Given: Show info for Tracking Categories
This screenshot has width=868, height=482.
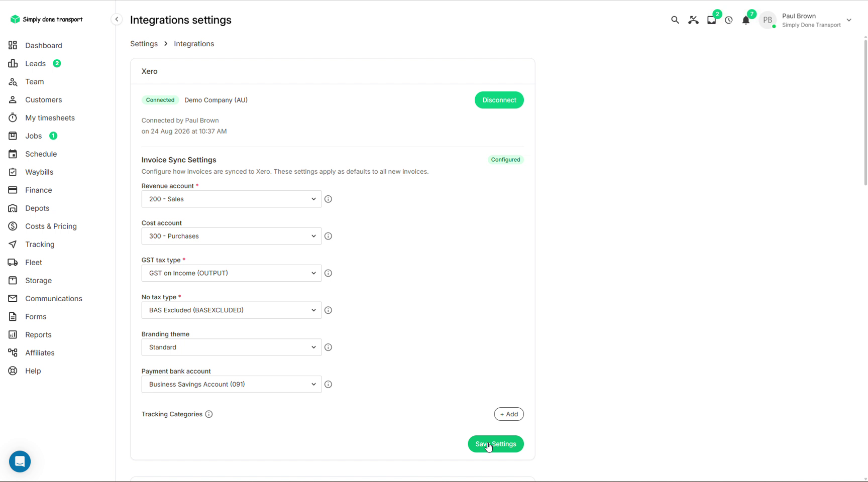Looking at the screenshot, I should (x=209, y=414).
